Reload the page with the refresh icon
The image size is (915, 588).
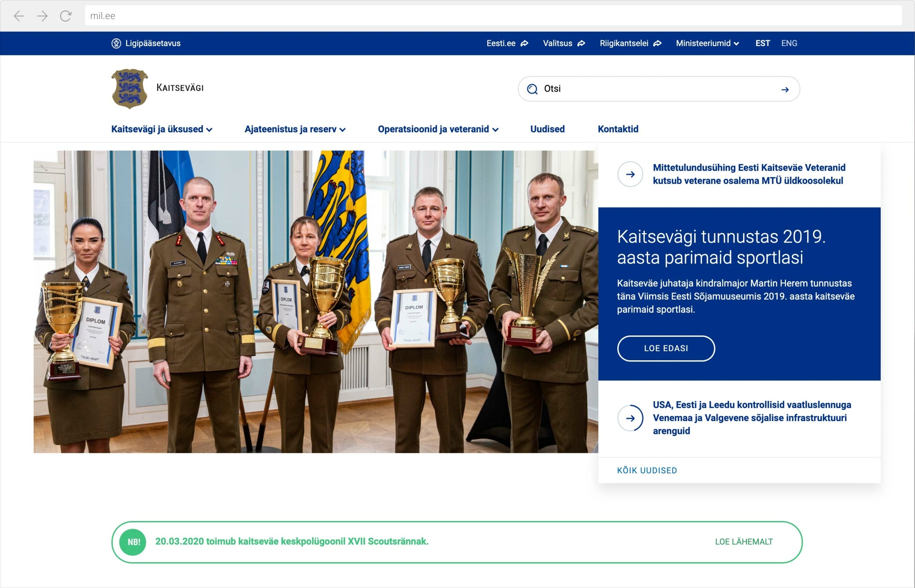(x=66, y=16)
